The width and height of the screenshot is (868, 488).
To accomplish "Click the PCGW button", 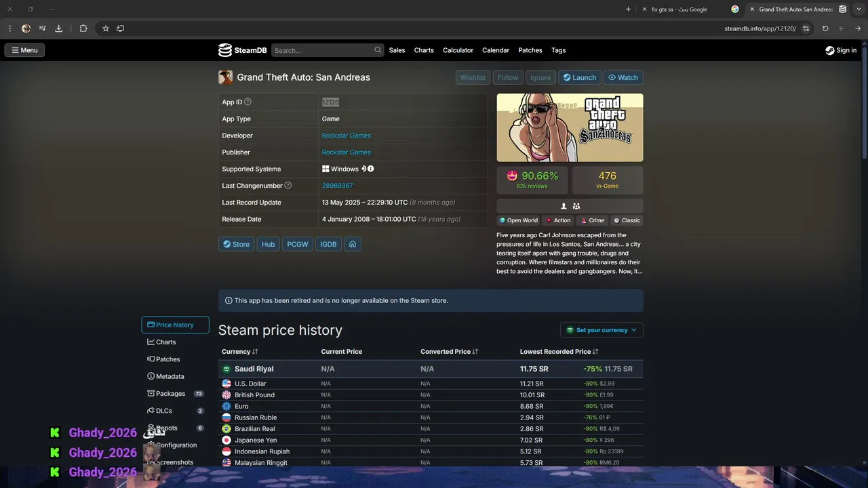I will [298, 244].
